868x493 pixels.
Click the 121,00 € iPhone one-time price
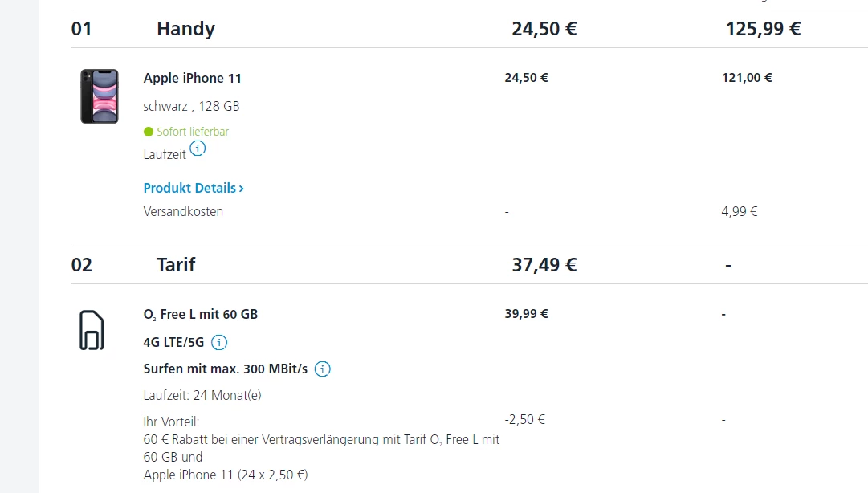tap(747, 78)
